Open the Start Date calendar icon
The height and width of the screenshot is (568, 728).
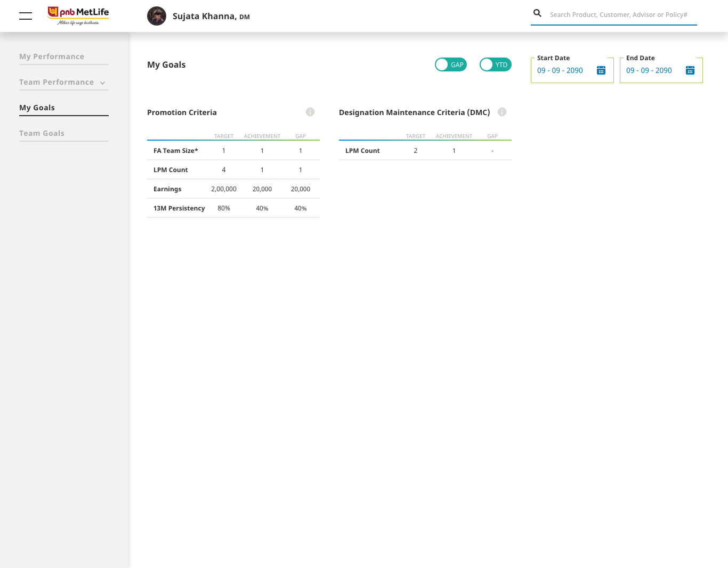tap(601, 70)
